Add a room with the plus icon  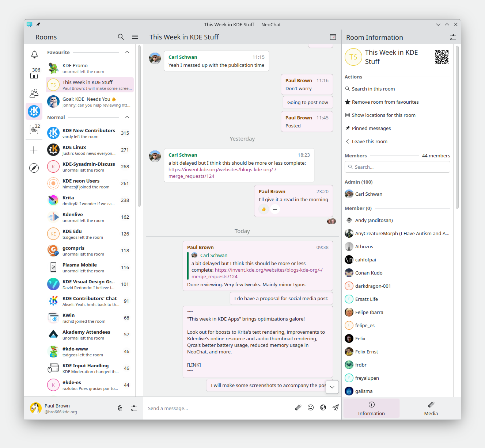tap(34, 150)
